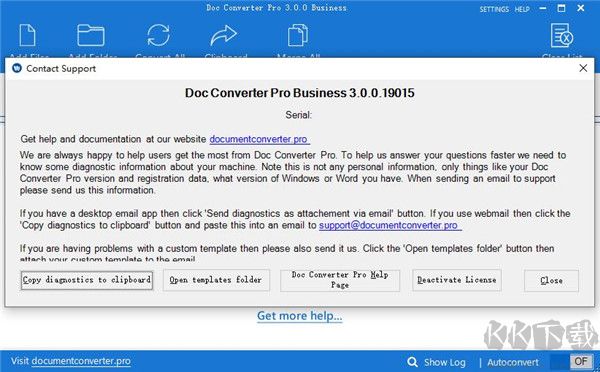Click the Autoconvert label in status bar
600x372 pixels.
pyautogui.click(x=513, y=362)
